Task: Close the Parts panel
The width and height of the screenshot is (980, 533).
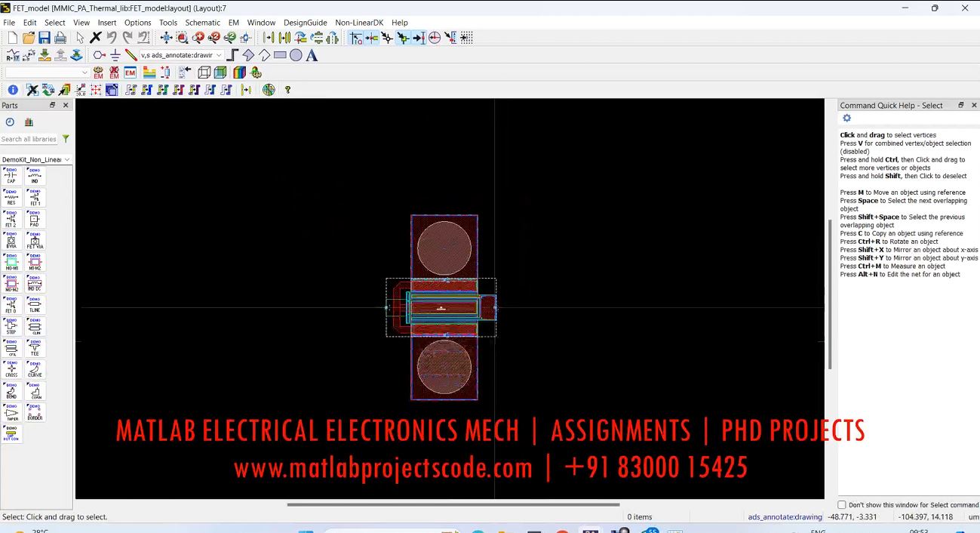Action: 66,105
